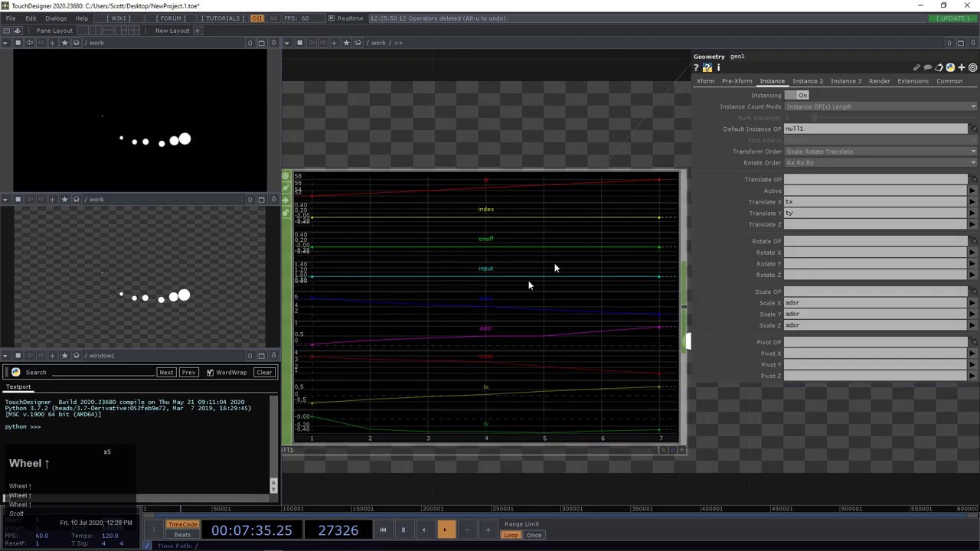Open Transform Order dropdown
Viewport: 980px width, 551px height.
[x=880, y=152]
